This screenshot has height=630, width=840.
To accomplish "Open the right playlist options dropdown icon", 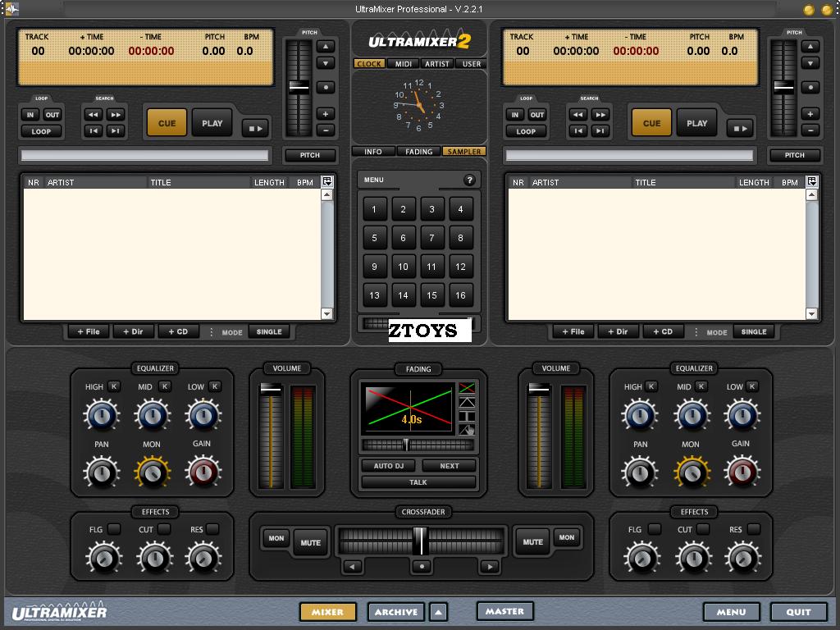I will [811, 181].
